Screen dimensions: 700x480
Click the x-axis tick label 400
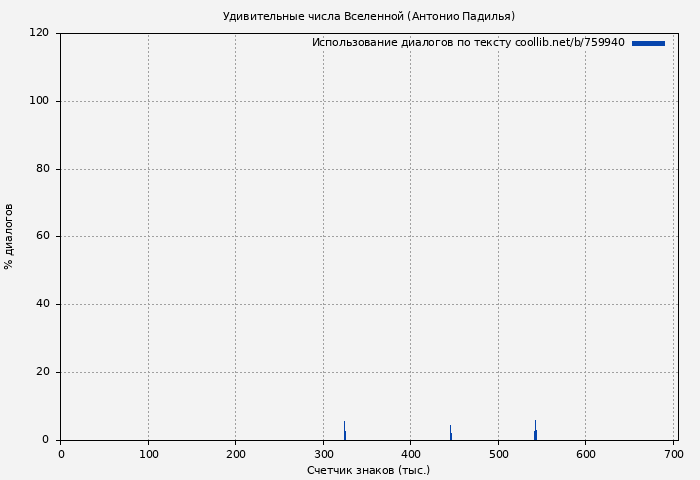tap(410, 454)
